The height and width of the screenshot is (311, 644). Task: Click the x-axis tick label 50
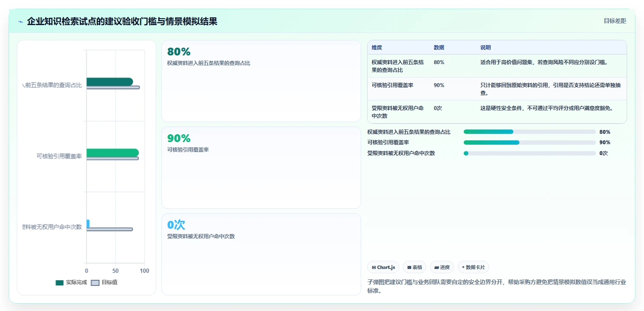[115, 271]
